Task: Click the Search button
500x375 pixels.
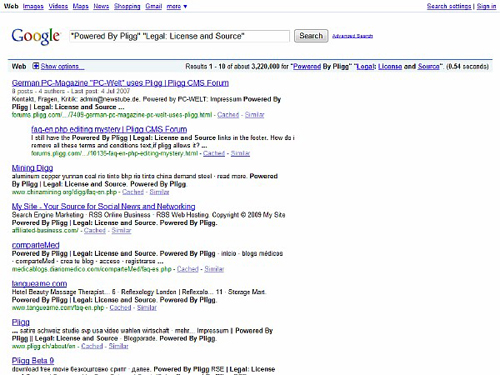Action: 311,36
